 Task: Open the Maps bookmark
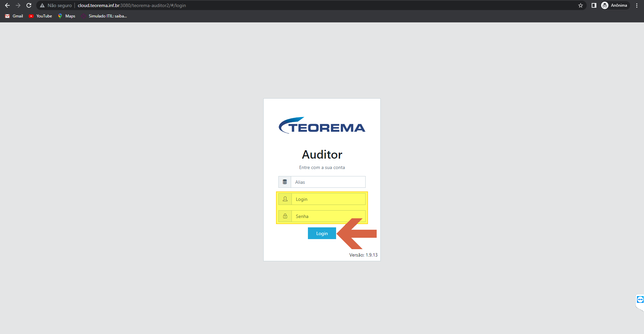coord(66,16)
